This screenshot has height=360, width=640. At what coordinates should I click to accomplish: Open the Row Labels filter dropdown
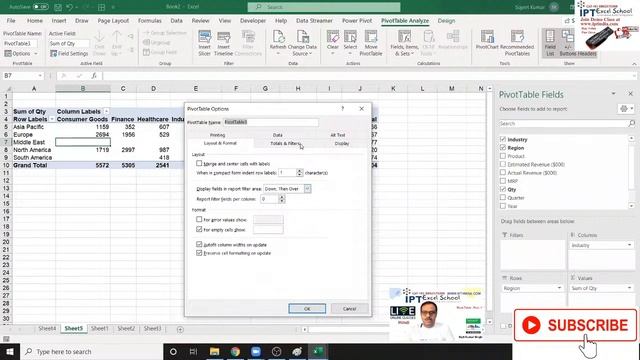tap(52, 119)
